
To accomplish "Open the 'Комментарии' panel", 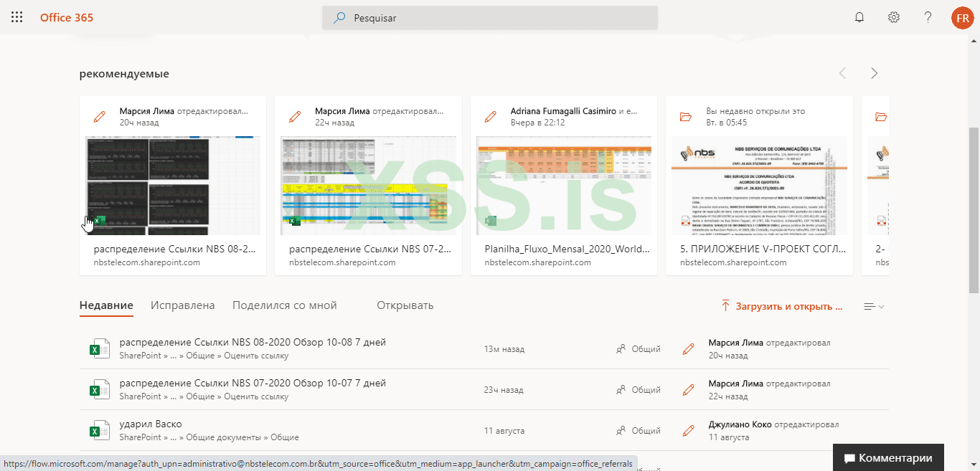I will (888, 458).
